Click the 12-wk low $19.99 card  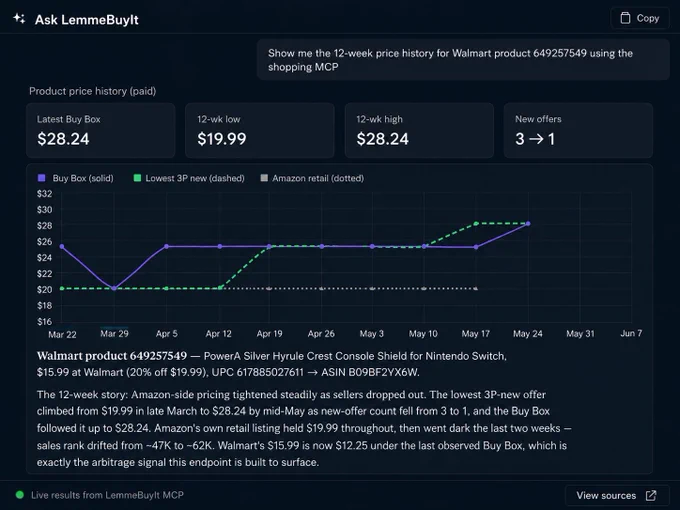click(x=260, y=131)
